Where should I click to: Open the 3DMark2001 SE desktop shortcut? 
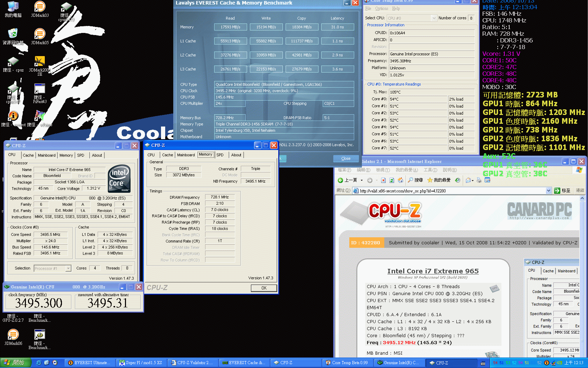tap(40, 66)
